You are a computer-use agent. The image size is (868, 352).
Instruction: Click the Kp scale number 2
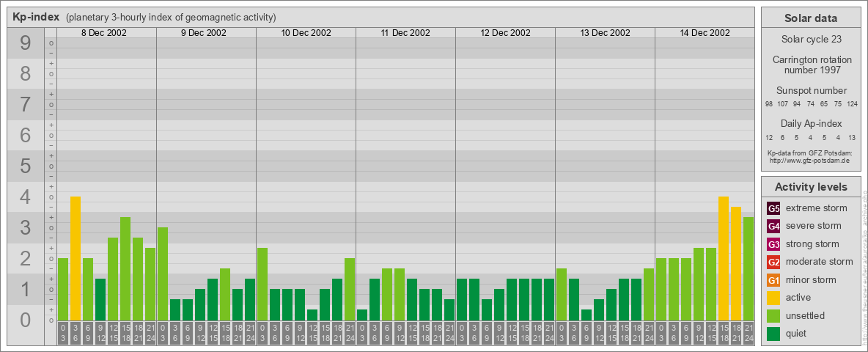pos(25,258)
